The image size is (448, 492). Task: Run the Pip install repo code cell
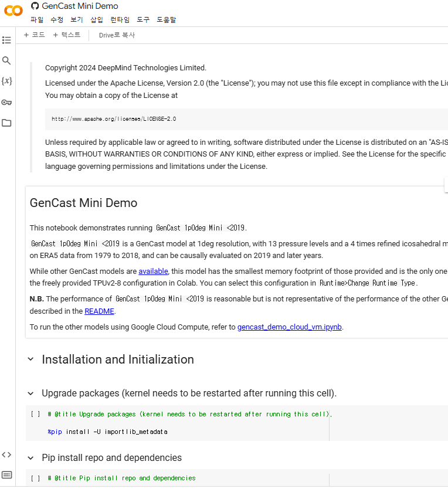click(35, 478)
